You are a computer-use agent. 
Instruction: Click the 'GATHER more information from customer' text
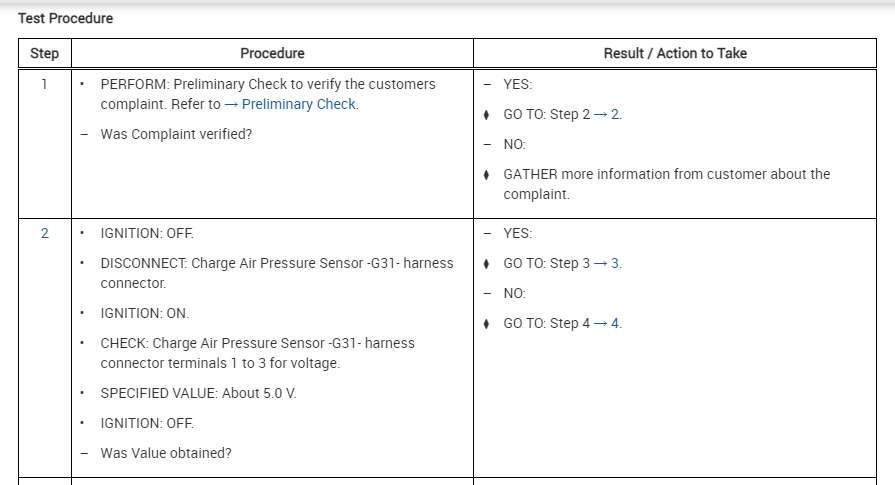[666, 174]
